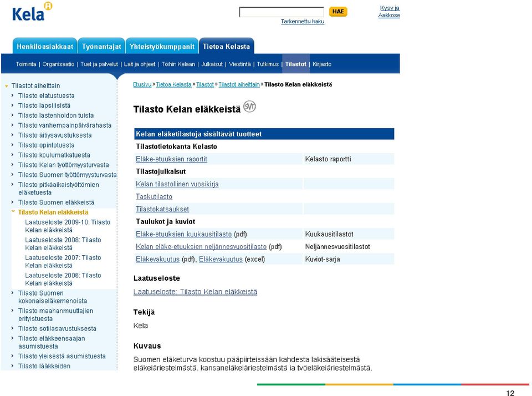Screen dimensions: 532x396
Task: Open Kirjasto in the blue submenu
Action: [322, 64]
